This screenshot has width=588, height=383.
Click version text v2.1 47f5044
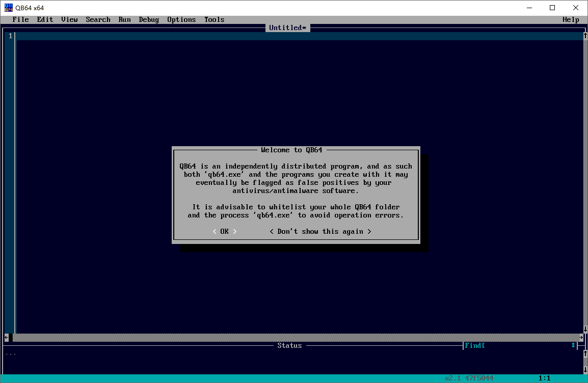(469, 378)
